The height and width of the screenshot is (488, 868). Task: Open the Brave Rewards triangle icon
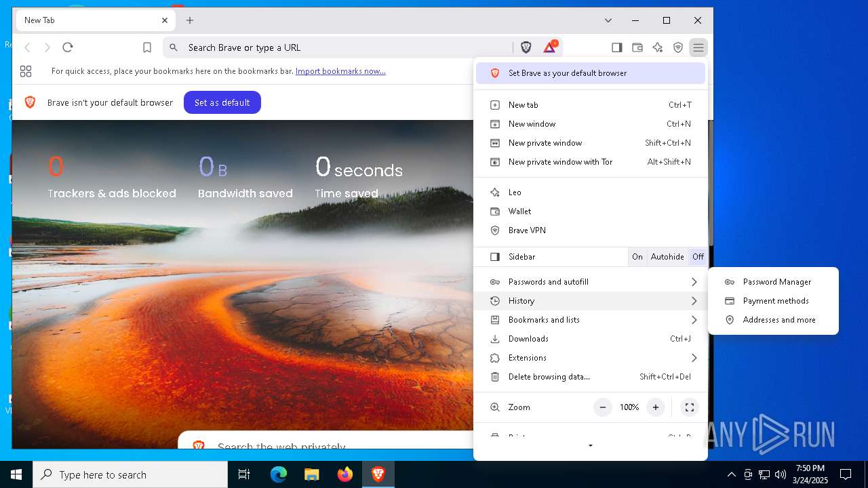pyautogui.click(x=550, y=47)
